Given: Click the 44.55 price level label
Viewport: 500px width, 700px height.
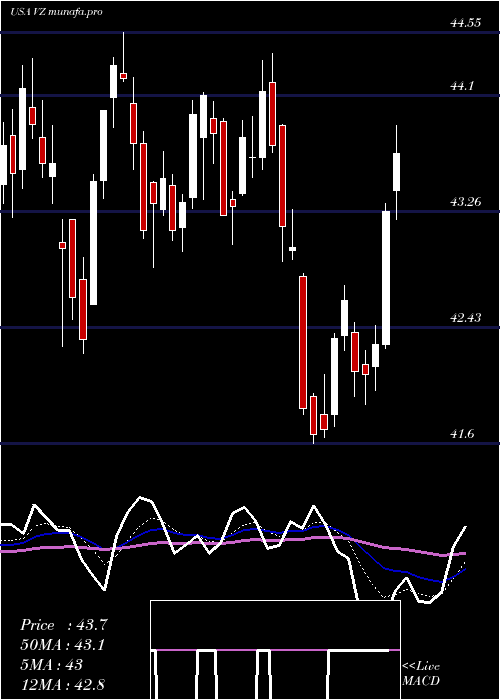Looking at the screenshot, I should (x=466, y=23).
